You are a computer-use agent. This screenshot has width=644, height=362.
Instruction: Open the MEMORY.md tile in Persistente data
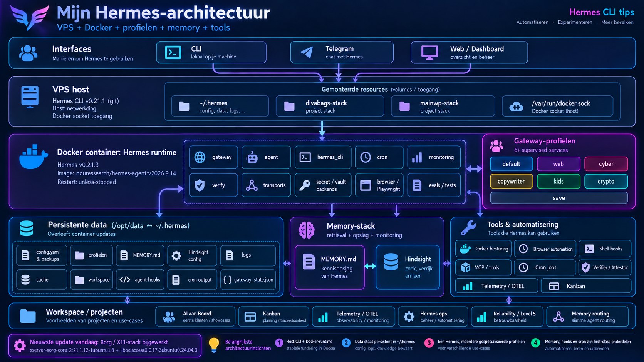140,255
